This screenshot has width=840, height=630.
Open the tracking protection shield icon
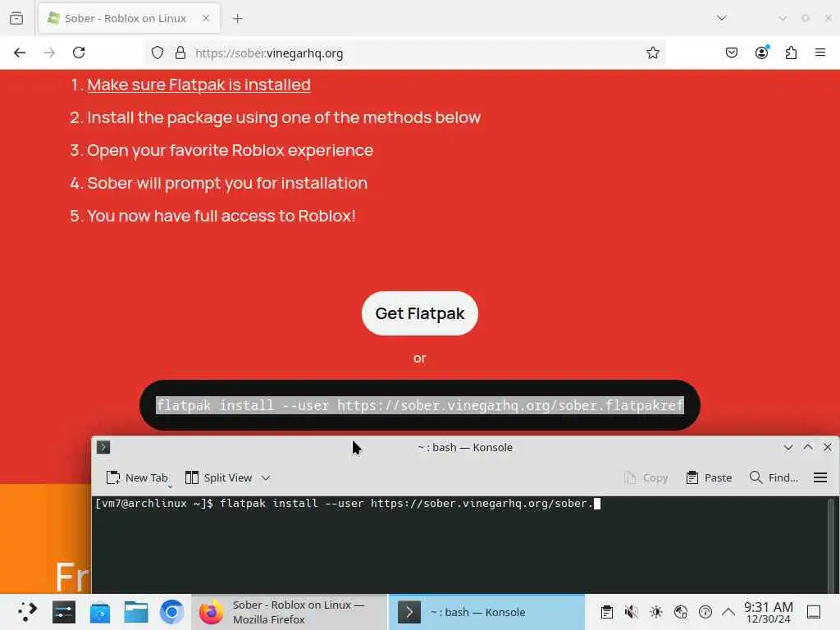pos(157,52)
